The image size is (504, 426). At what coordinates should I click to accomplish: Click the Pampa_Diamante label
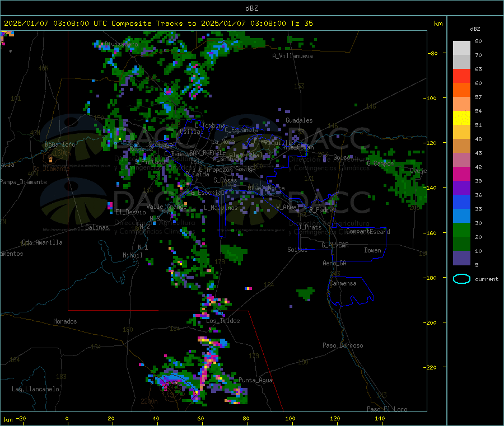(24, 182)
